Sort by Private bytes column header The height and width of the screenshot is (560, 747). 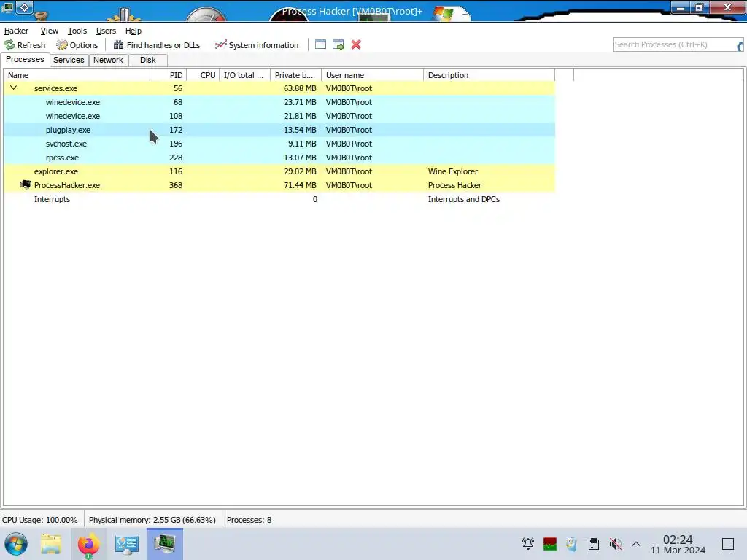coord(296,75)
